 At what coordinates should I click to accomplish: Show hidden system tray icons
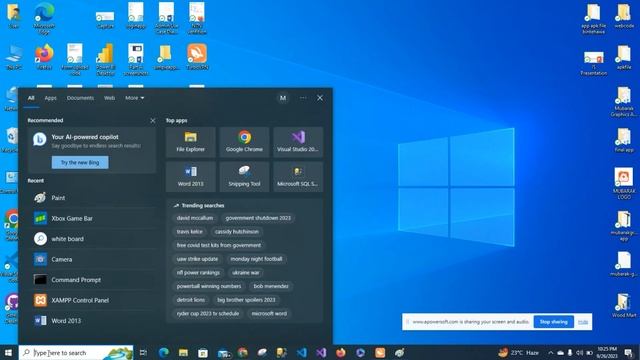point(551,353)
